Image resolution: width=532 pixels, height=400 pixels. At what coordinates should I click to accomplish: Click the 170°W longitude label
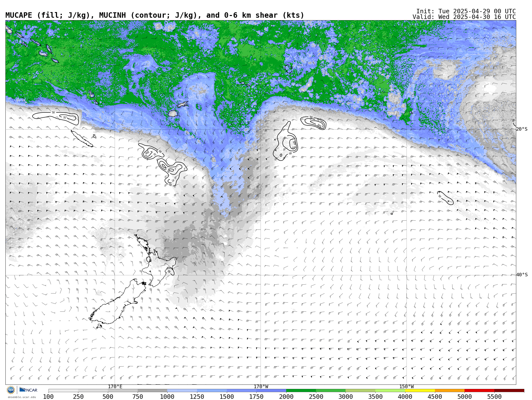[x=261, y=386]
